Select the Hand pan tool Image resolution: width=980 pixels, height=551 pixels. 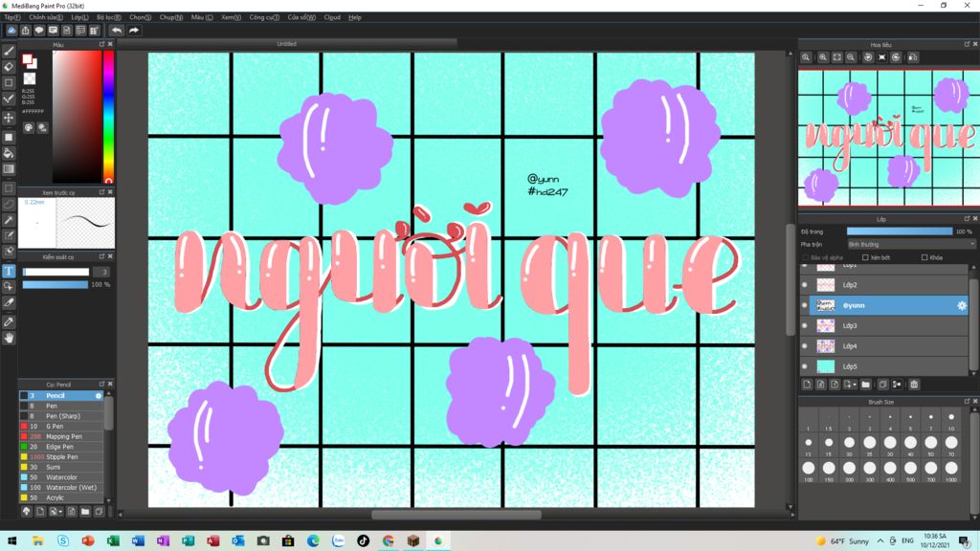click(x=9, y=338)
